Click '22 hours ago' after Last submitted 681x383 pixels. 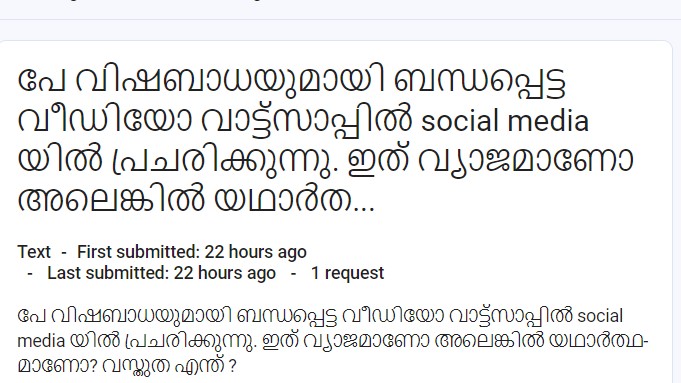click(225, 273)
